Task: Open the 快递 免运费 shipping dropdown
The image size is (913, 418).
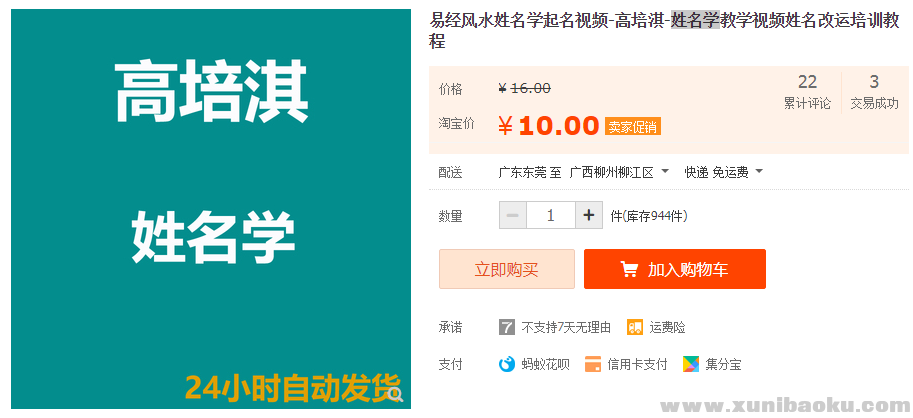Action: (723, 172)
